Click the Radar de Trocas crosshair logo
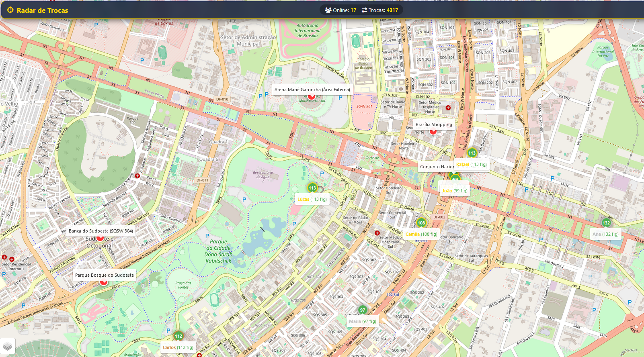This screenshot has width=644, height=357. coord(10,10)
